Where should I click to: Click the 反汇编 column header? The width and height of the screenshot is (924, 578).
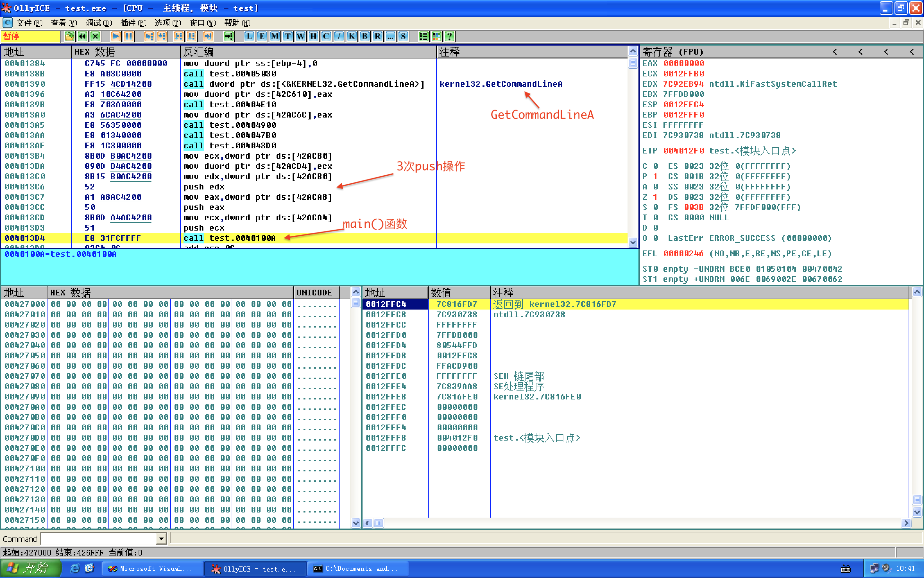pyautogui.click(x=309, y=52)
